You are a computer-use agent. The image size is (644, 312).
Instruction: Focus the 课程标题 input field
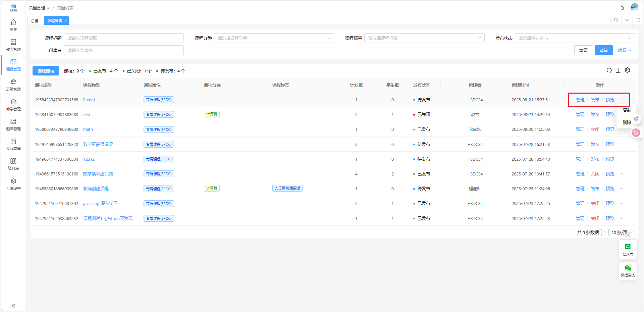(x=123, y=38)
